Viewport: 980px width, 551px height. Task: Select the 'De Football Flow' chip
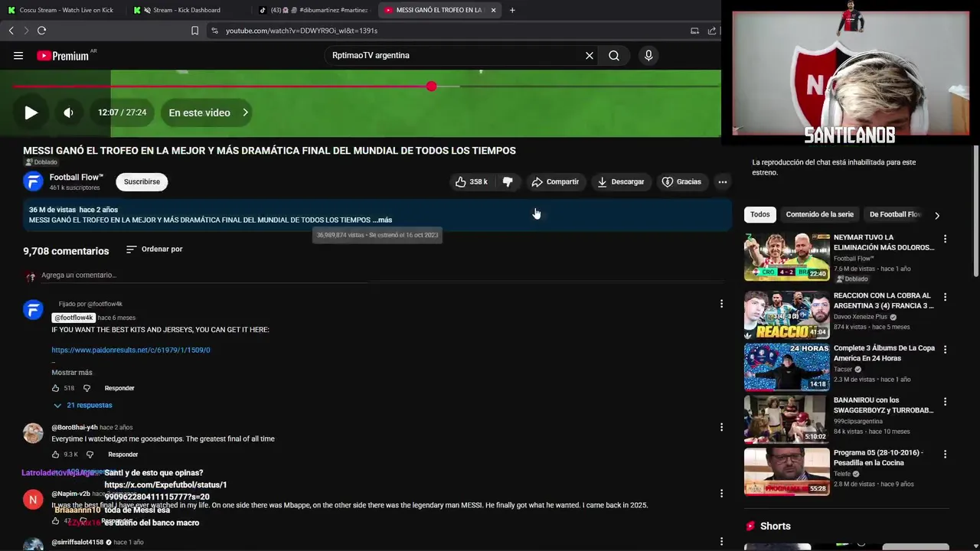pos(895,214)
